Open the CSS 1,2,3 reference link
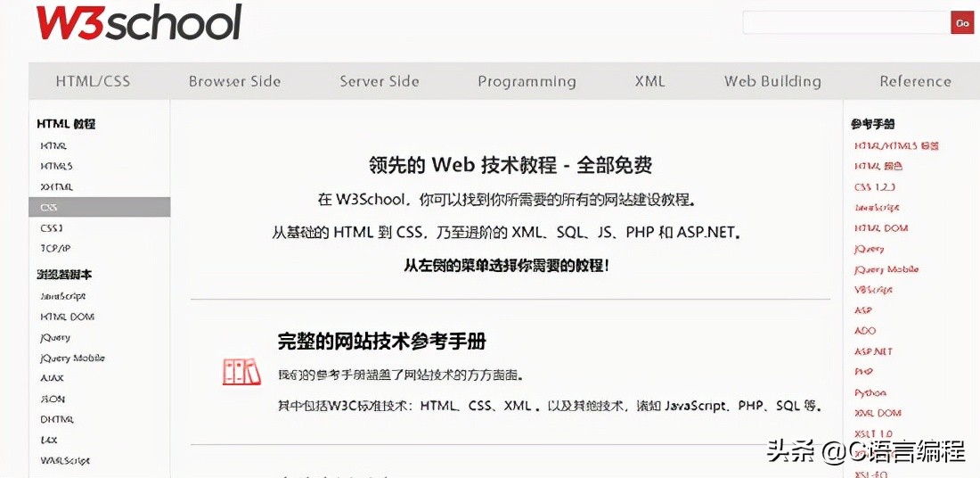 tap(874, 187)
